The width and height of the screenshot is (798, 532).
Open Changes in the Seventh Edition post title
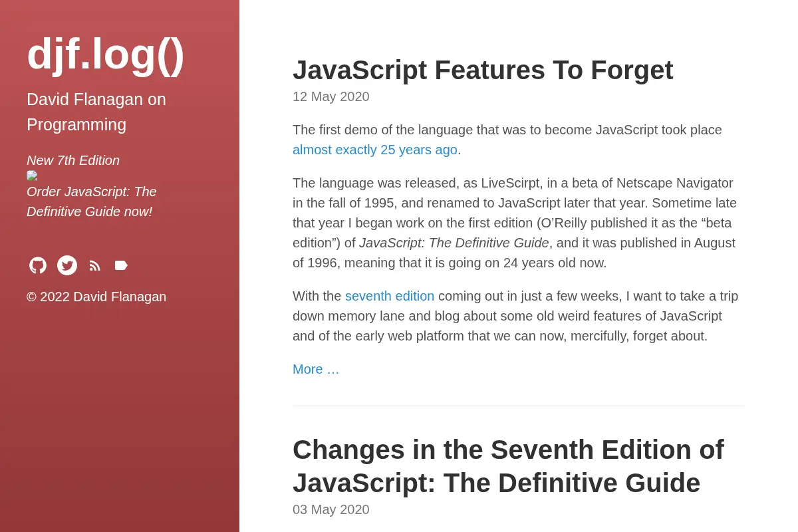tap(508, 466)
